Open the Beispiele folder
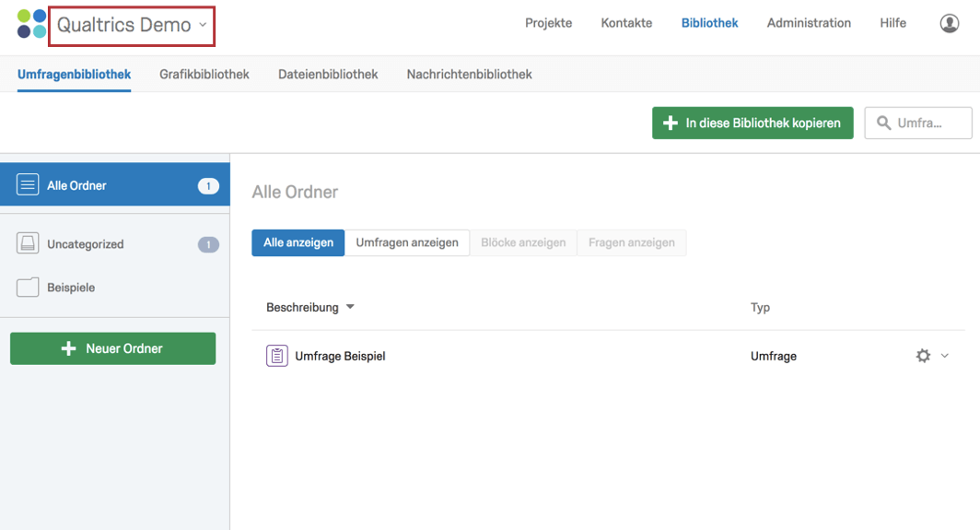This screenshot has width=980, height=530. (115, 288)
